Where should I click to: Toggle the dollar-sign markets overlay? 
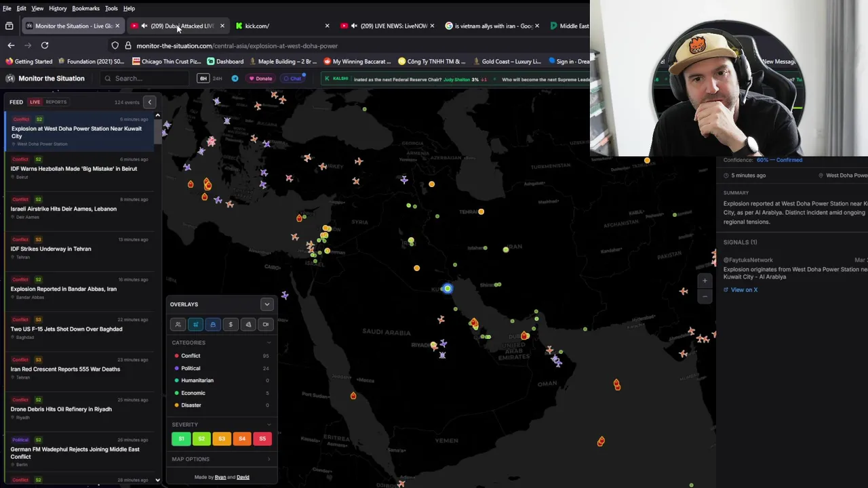(x=231, y=325)
